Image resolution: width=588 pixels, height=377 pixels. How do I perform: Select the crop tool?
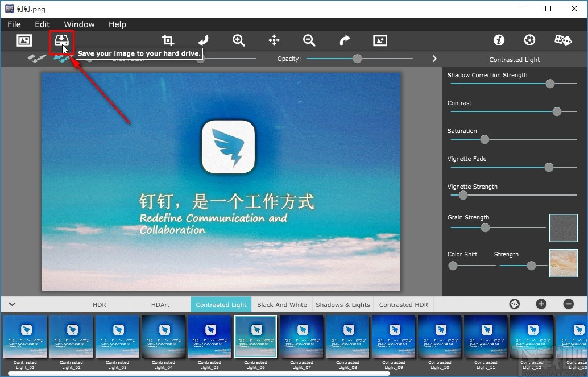coord(168,40)
